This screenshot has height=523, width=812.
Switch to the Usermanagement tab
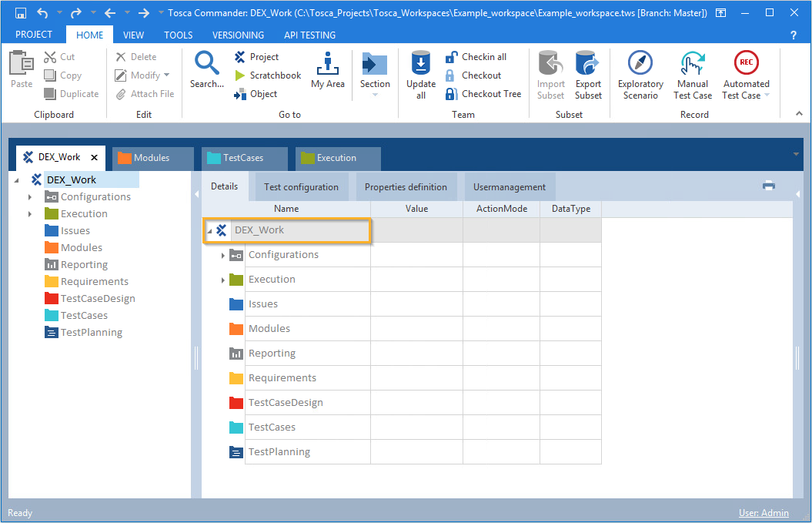pos(509,187)
